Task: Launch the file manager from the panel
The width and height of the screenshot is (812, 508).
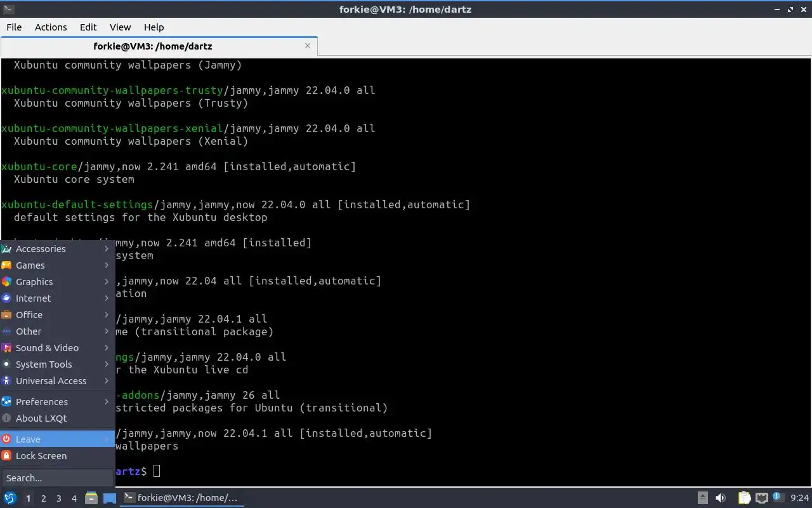Action: click(91, 498)
